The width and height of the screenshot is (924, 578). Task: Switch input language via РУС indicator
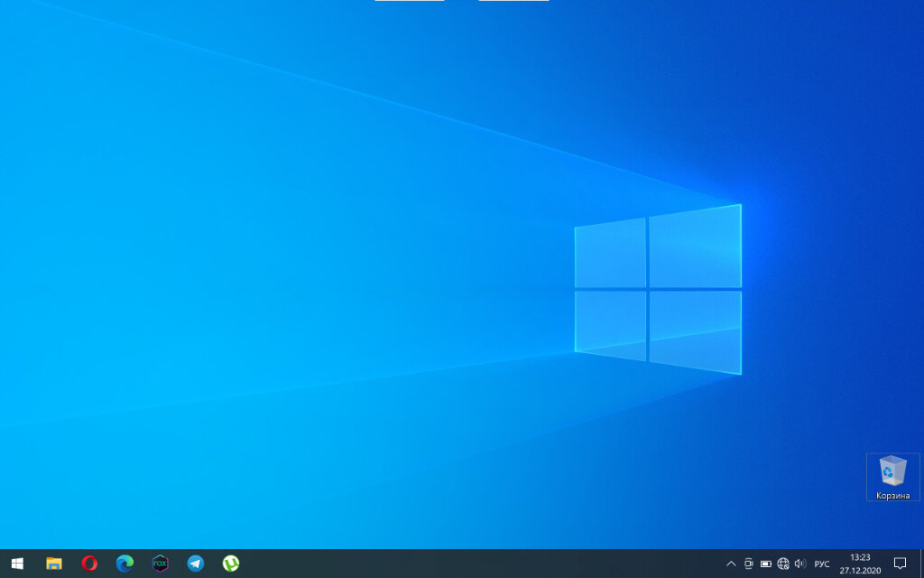tap(821, 564)
